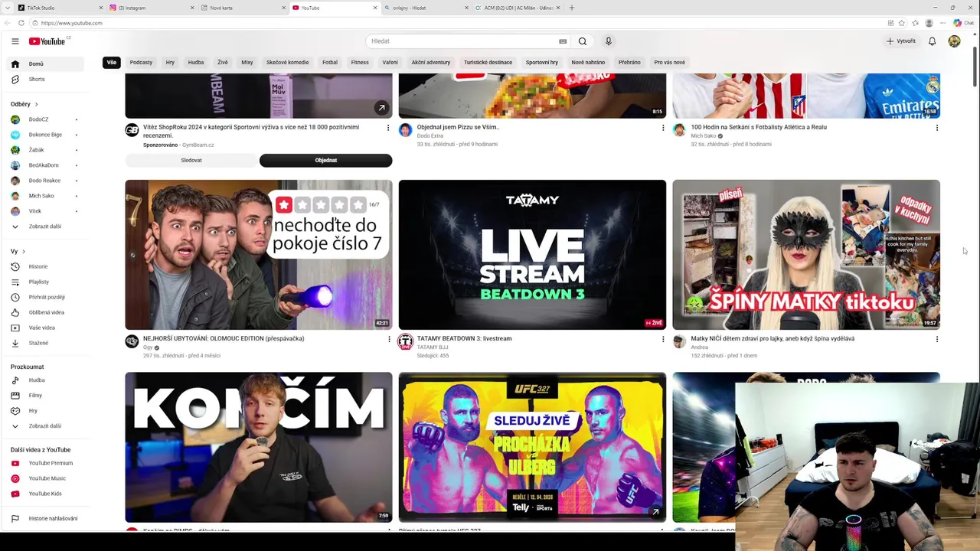The width and height of the screenshot is (980, 551).
Task: Activate voice search microphone
Action: 609,41
